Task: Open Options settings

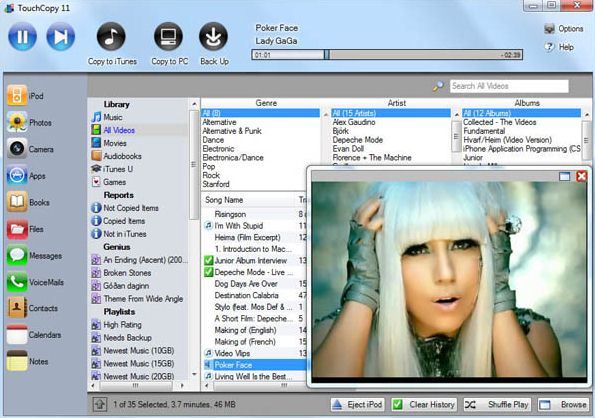Action: click(x=564, y=29)
